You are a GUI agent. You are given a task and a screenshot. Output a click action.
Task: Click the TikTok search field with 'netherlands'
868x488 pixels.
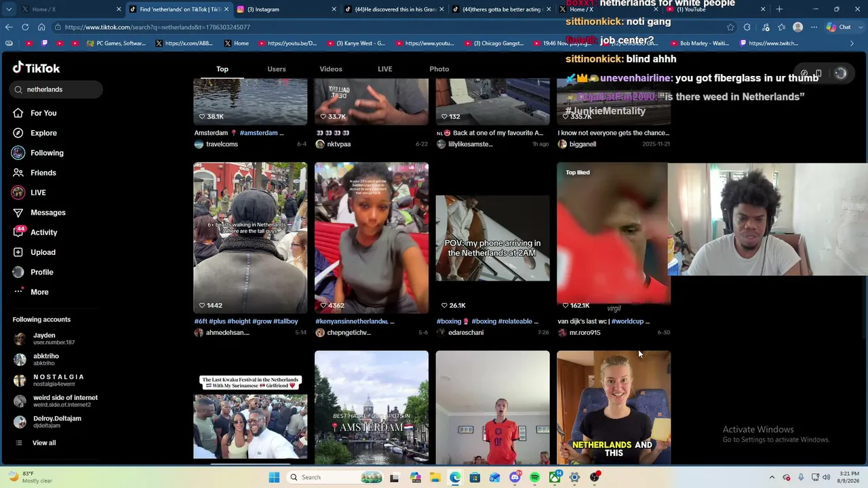56,89
